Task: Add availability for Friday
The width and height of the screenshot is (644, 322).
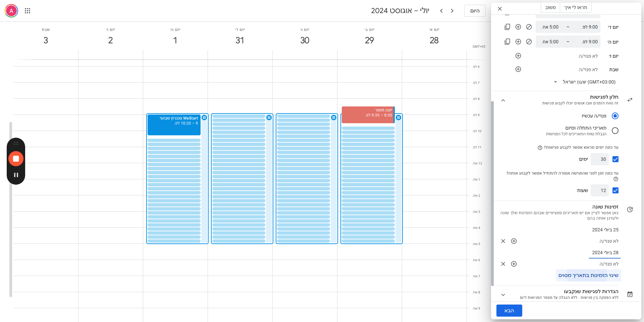Action: pyautogui.click(x=518, y=56)
